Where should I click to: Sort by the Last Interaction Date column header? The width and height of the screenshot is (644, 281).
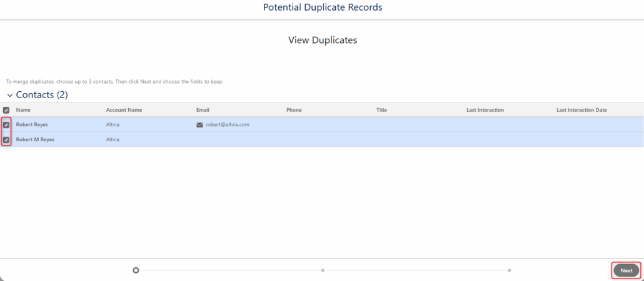(581, 110)
